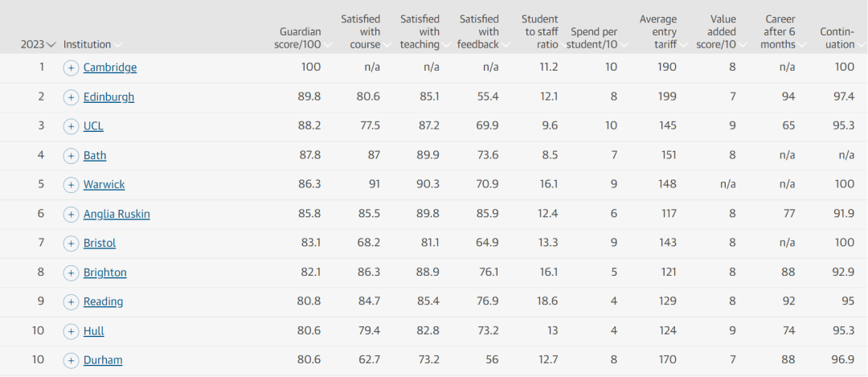Sort by the 2023 rank column
This screenshot has height=377, width=868.
click(39, 45)
